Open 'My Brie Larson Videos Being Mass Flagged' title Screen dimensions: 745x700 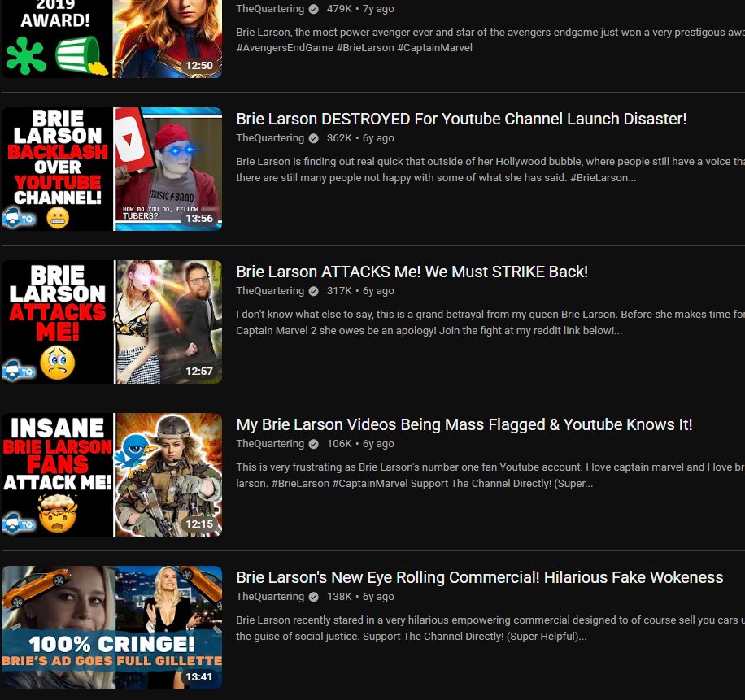pos(464,424)
